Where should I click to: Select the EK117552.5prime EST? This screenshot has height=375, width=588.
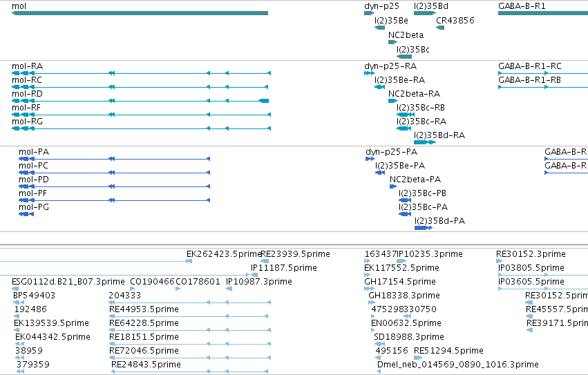tap(367, 276)
